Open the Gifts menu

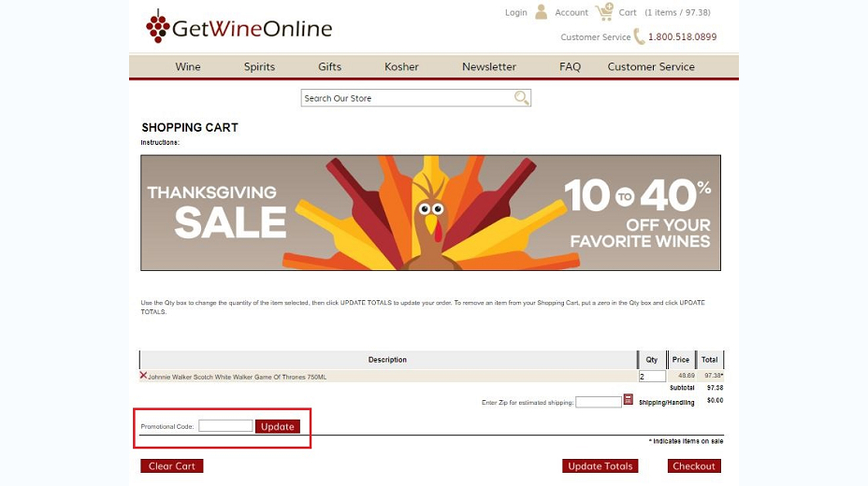click(x=329, y=66)
